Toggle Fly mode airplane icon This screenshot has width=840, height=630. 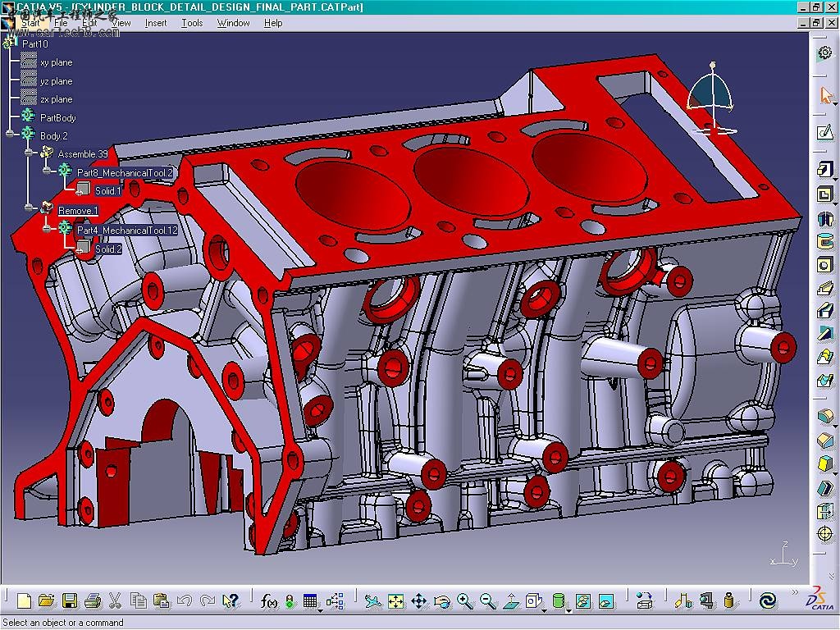372,601
